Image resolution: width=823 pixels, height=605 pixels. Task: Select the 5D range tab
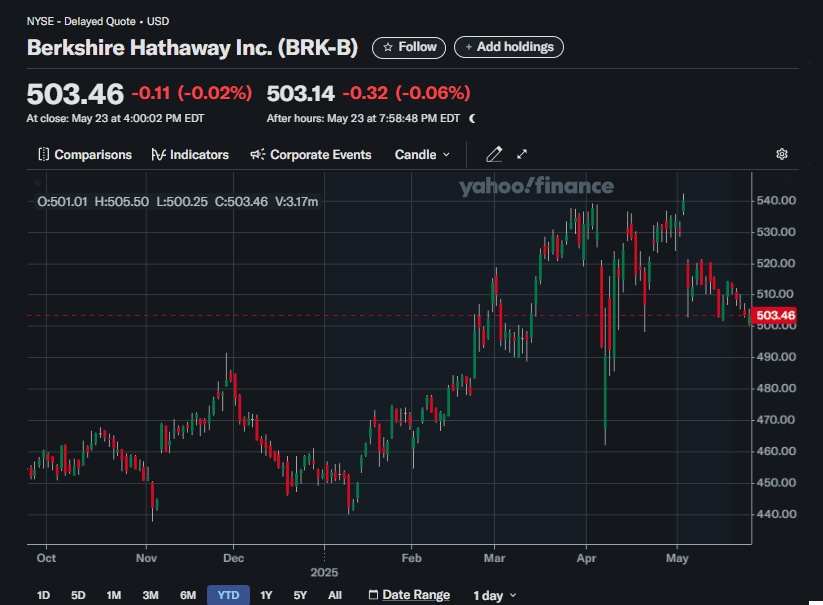(78, 595)
